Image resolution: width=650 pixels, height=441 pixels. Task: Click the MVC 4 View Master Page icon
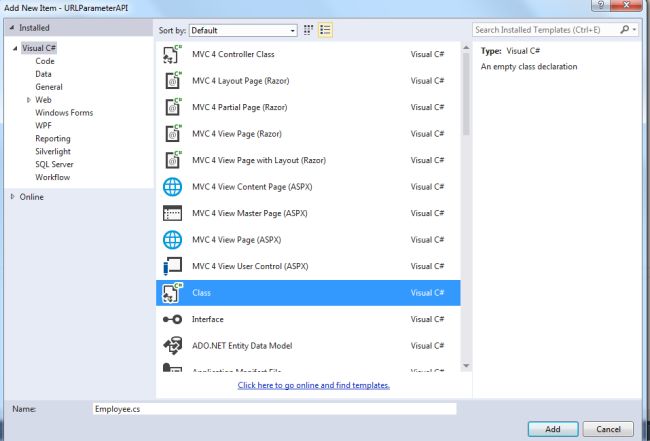(x=172, y=213)
